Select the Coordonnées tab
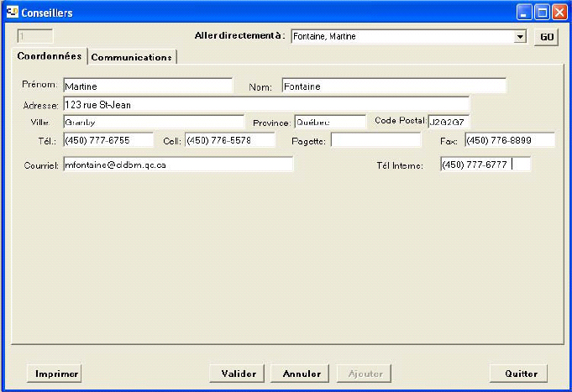 point(50,56)
